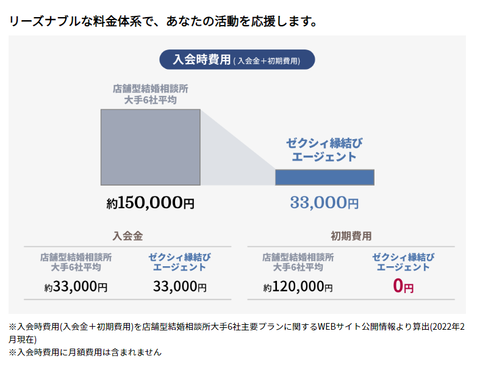
Task: Click ゼクシィ縁結びエージェント label in 初期費用 table
Action: pos(403,262)
